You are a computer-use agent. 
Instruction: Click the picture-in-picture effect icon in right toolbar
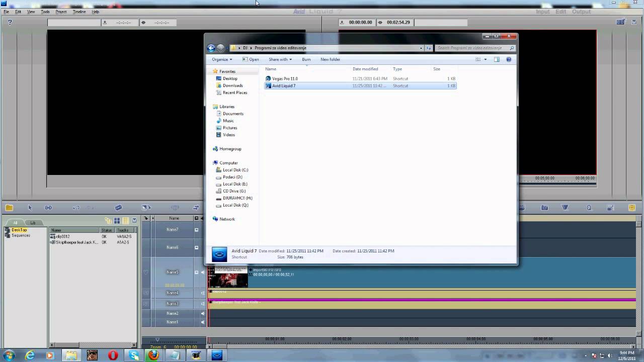point(610,208)
